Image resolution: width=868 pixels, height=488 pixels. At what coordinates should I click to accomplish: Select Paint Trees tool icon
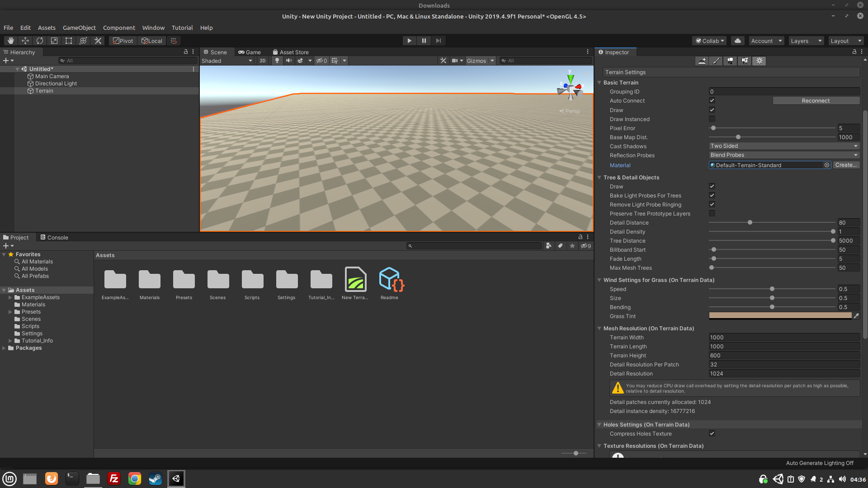(x=731, y=61)
